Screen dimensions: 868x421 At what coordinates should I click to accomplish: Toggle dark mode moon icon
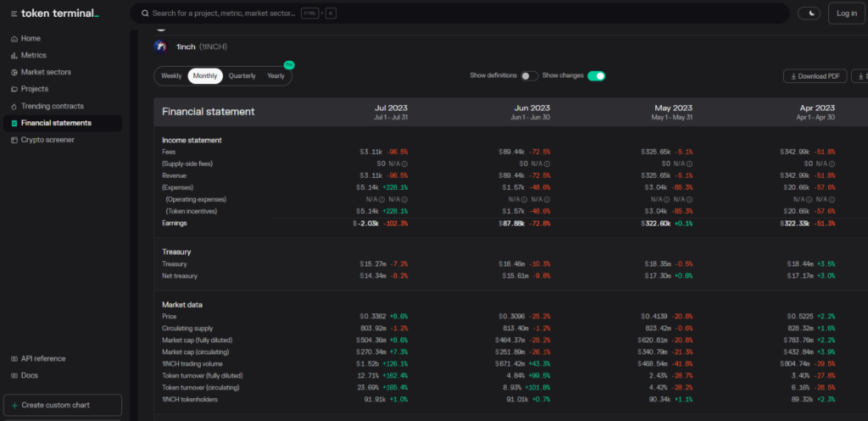pos(812,13)
